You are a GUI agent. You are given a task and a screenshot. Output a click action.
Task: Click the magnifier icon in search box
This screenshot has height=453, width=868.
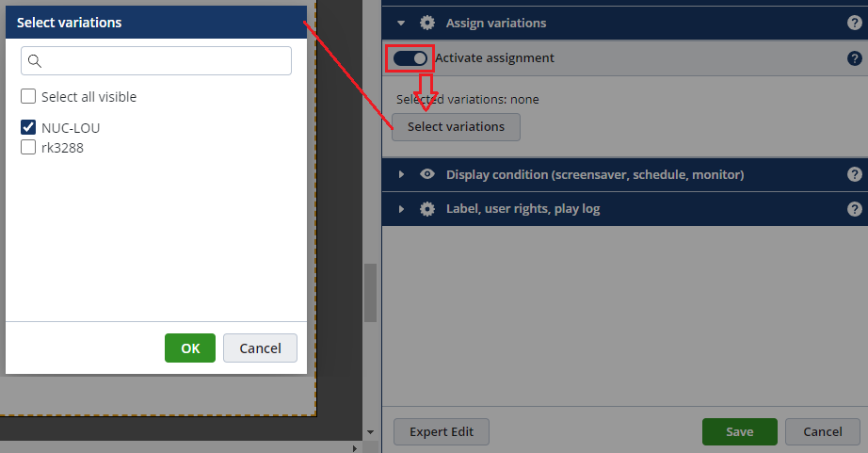click(x=35, y=61)
